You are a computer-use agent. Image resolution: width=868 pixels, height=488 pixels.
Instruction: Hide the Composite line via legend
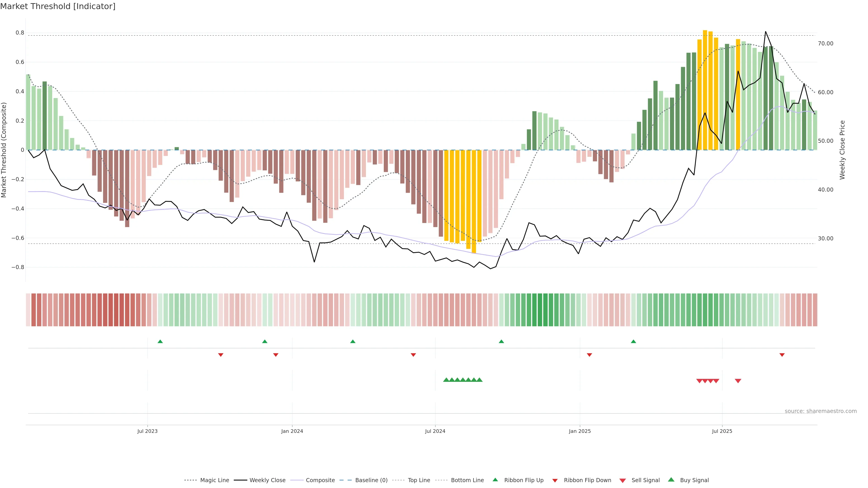pyautogui.click(x=320, y=480)
